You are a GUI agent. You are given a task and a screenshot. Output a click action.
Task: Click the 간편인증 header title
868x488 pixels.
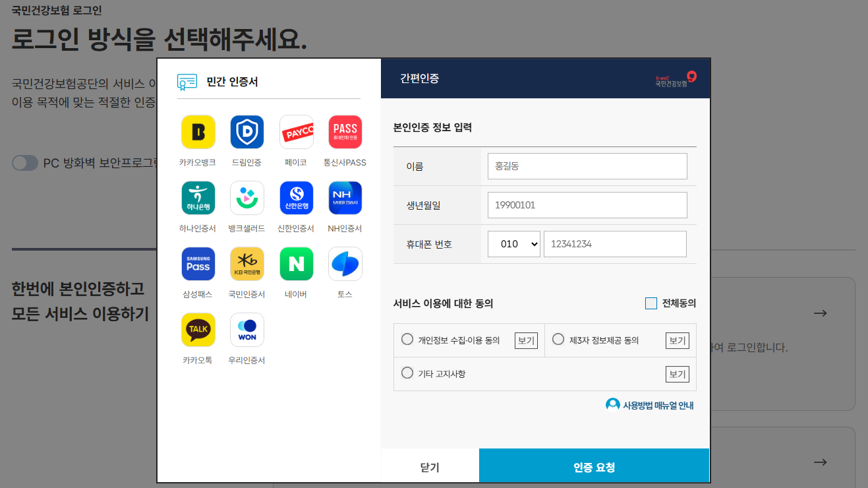point(420,78)
